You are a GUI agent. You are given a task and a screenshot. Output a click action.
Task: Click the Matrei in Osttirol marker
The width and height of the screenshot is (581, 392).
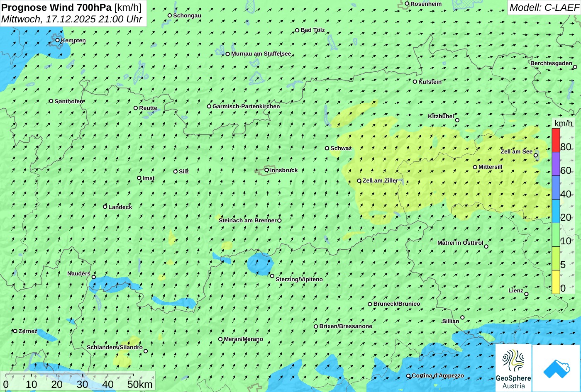[486, 246]
